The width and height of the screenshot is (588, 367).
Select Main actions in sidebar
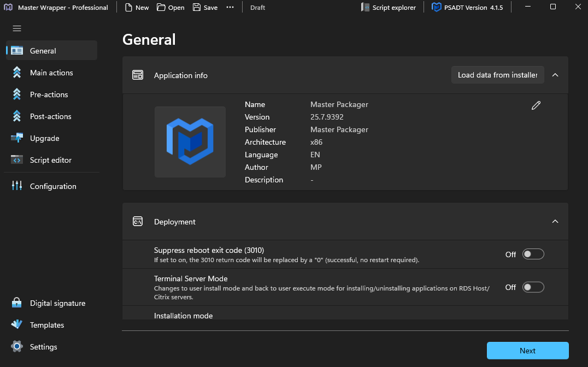[51, 73]
